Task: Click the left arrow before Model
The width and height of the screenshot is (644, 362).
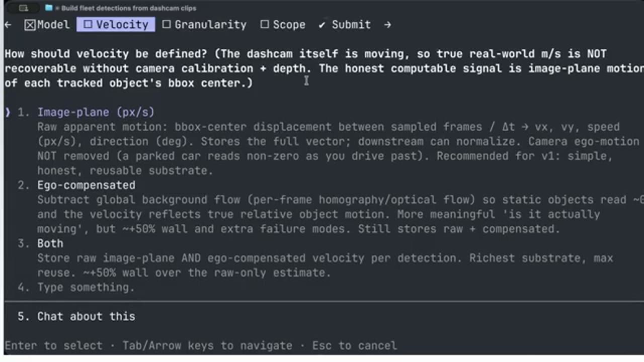Action: click(8, 25)
